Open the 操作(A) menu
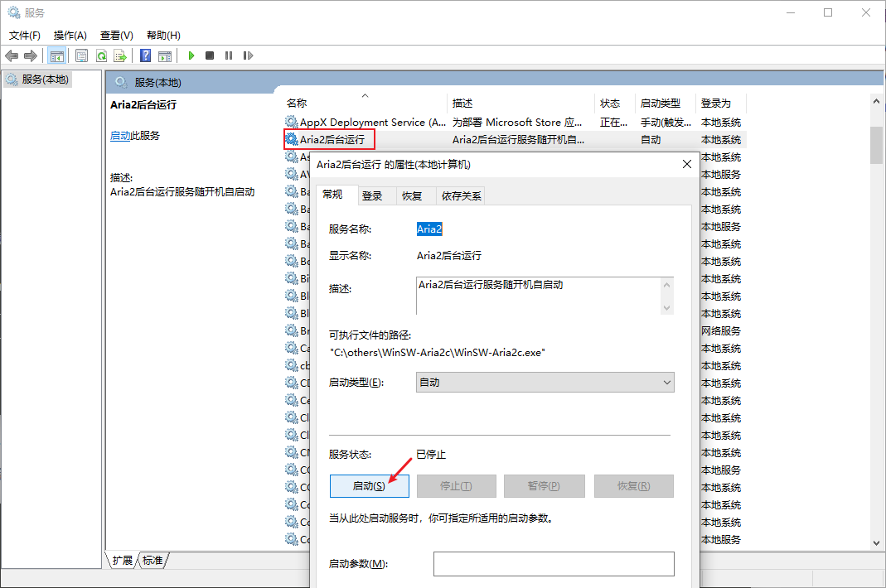 tap(70, 35)
